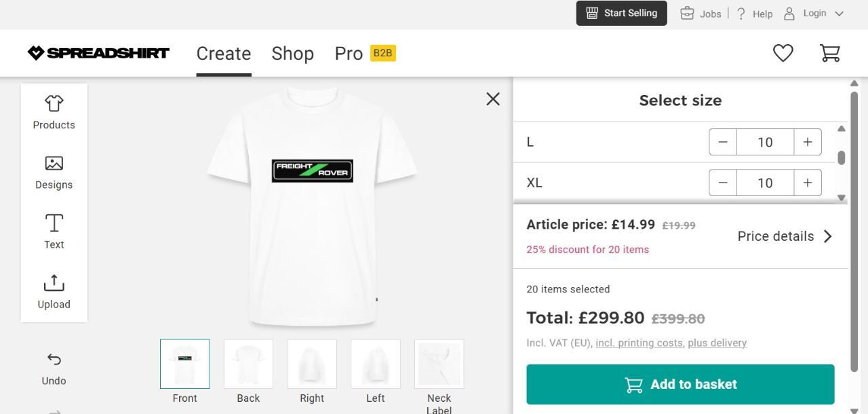Open the Designs panel
This screenshot has width=868, height=414.
pyautogui.click(x=54, y=172)
